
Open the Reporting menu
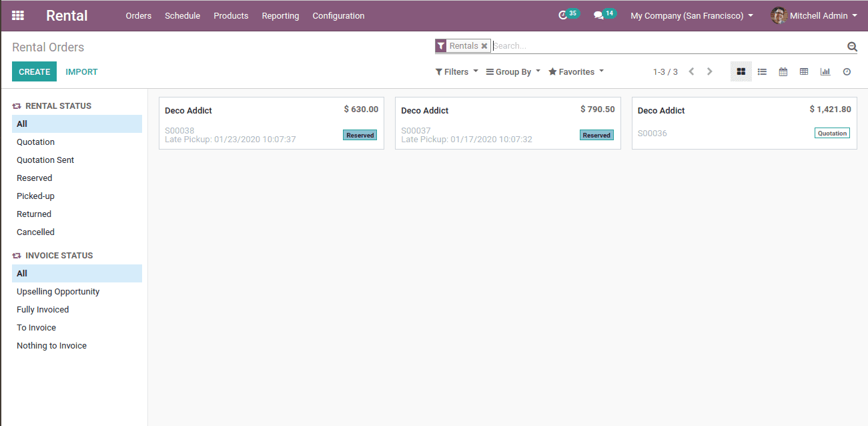[x=280, y=15]
